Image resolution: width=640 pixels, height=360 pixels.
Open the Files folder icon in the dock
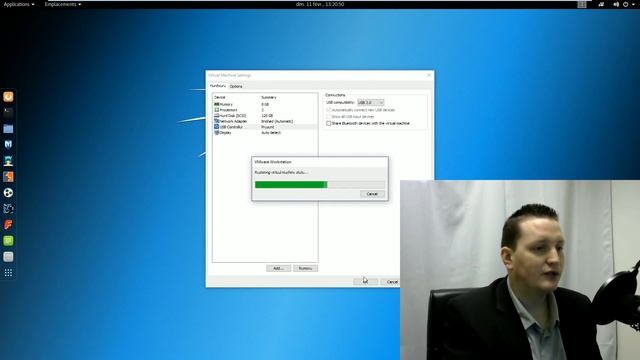(8, 129)
